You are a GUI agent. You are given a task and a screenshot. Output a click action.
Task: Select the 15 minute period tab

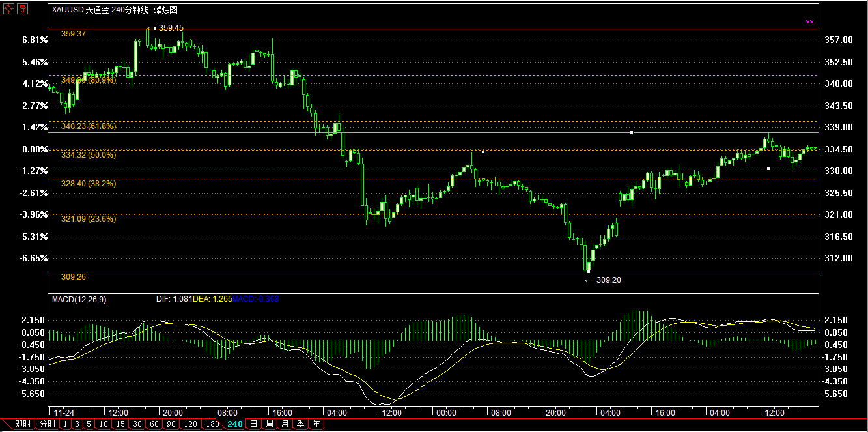click(x=120, y=424)
